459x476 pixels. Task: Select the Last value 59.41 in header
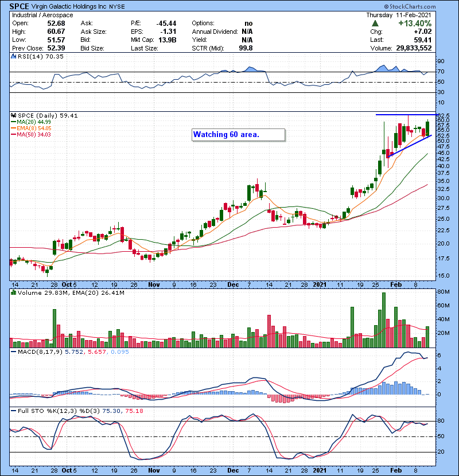pos(423,40)
